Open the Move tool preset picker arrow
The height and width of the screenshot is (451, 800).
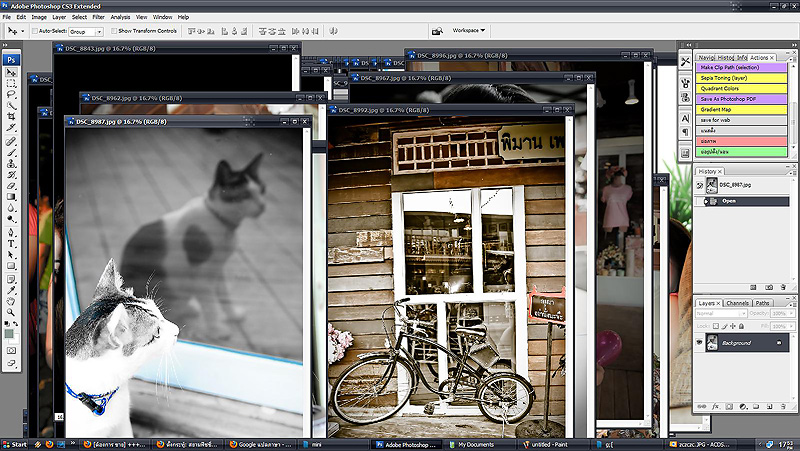coord(22,31)
